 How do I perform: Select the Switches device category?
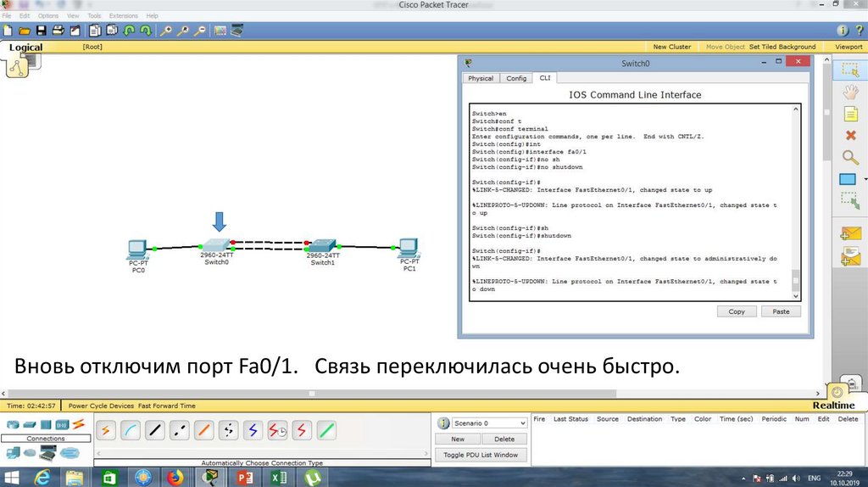[30, 425]
